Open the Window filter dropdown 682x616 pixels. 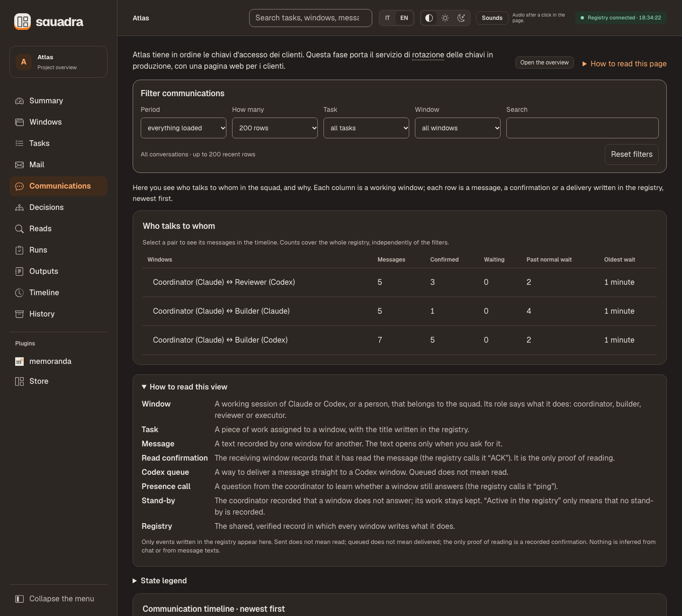(x=458, y=128)
